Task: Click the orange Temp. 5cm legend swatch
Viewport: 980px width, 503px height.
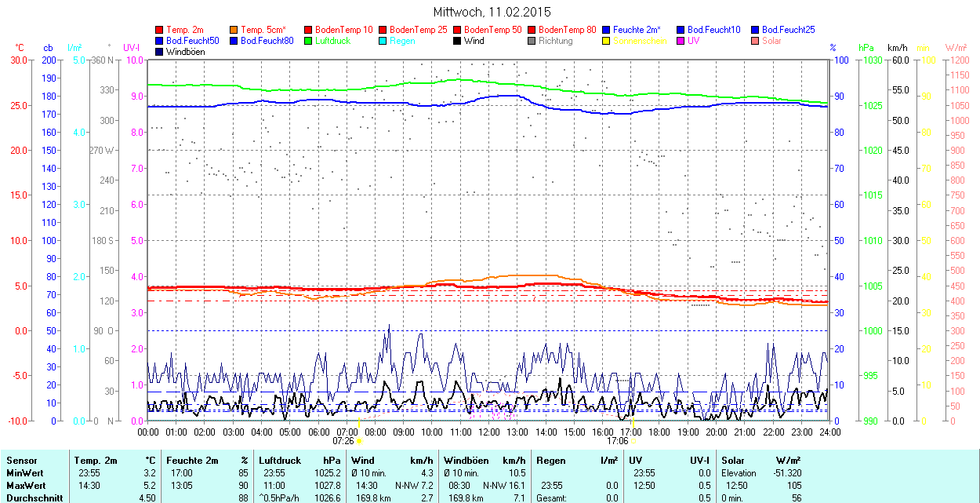Action: click(x=234, y=30)
